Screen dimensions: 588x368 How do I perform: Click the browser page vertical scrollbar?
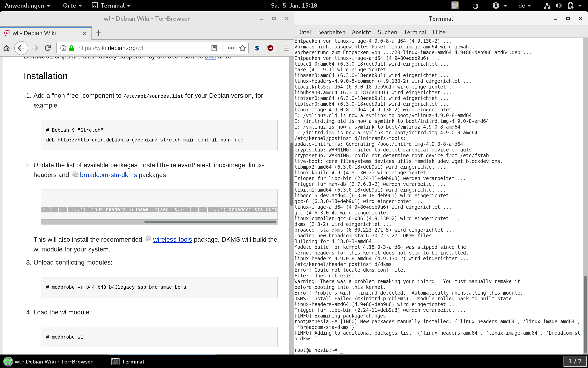tap(291, 174)
